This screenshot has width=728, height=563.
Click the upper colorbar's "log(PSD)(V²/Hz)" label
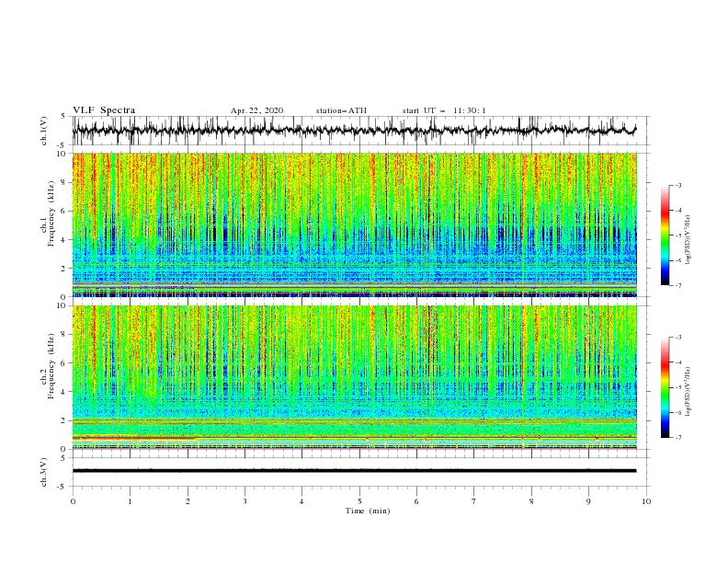point(688,240)
